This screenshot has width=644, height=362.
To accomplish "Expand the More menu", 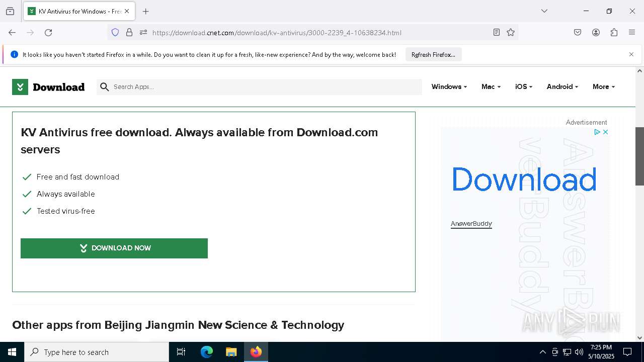I will [604, 86].
